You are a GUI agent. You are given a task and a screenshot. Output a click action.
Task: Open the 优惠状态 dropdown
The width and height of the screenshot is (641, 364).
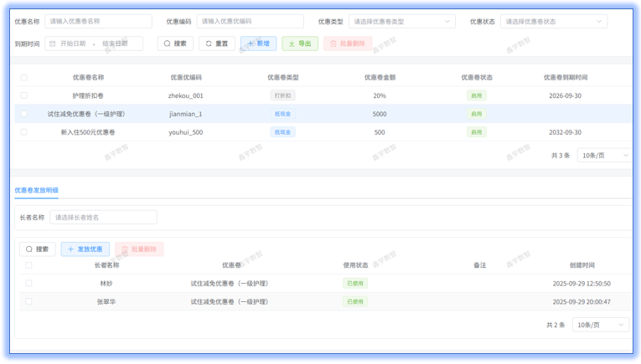553,22
